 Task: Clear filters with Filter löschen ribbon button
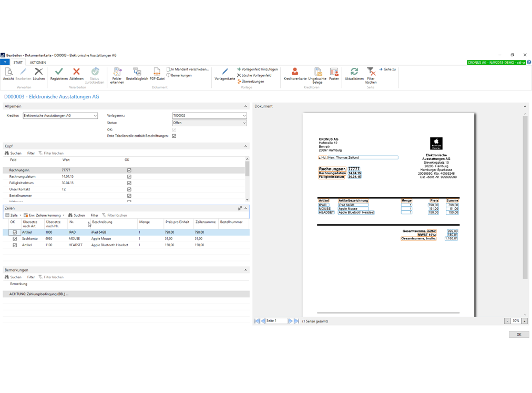tap(371, 75)
